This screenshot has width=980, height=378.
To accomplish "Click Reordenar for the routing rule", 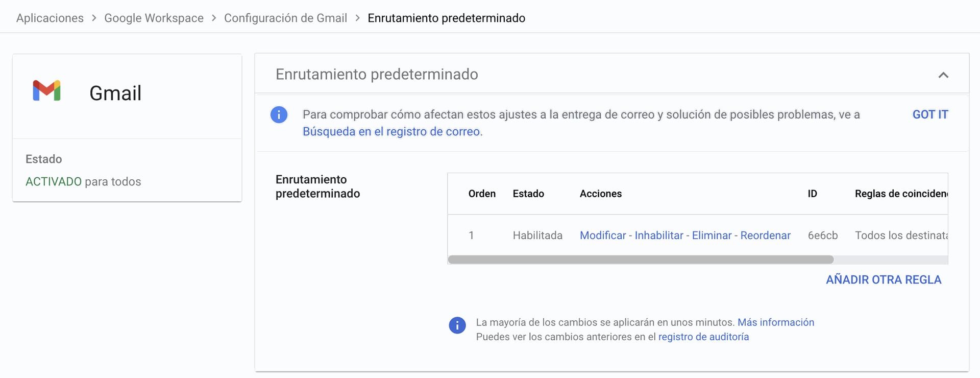I will (x=765, y=235).
